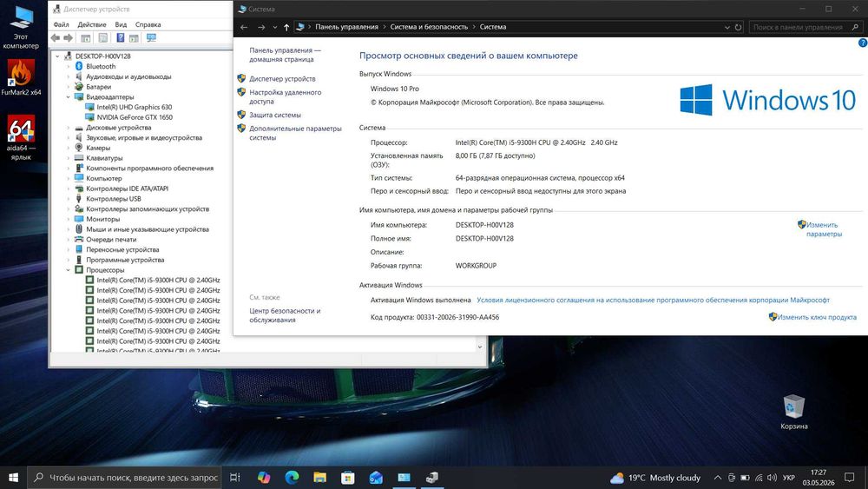
Task: Open Настройка удаленного доступа link
Action: pos(285,97)
